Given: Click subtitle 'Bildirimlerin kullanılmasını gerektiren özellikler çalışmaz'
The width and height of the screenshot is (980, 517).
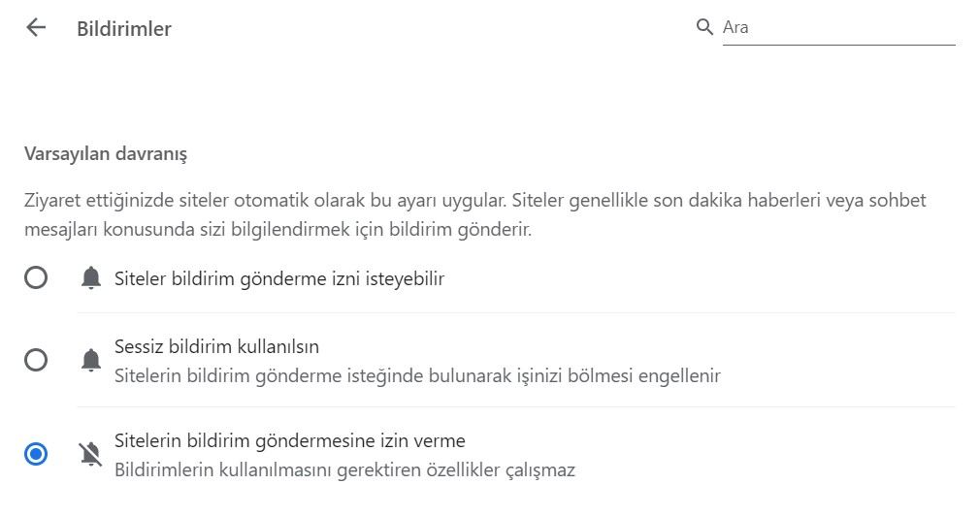Looking at the screenshot, I should point(344,469).
